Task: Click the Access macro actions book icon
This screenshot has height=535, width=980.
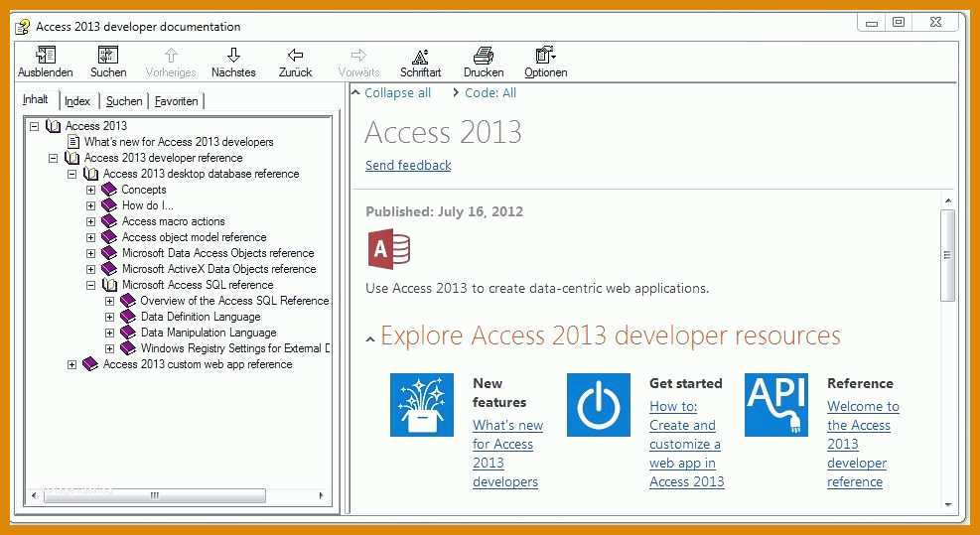Action: [109, 221]
